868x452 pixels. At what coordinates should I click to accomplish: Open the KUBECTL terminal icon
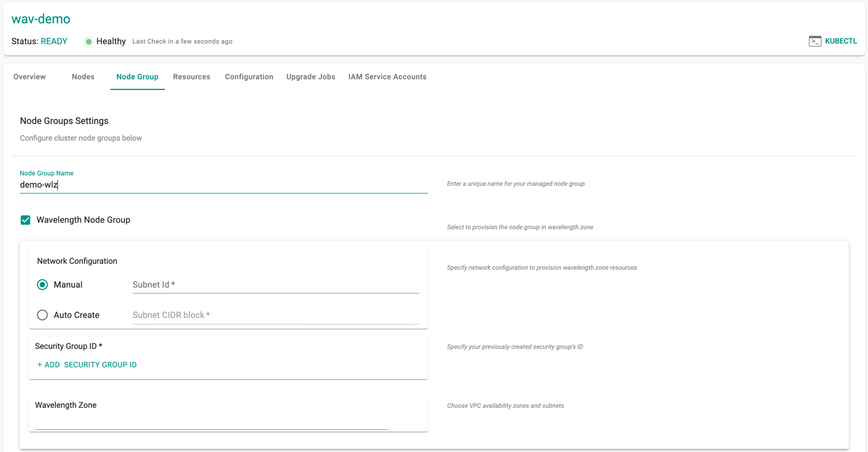(815, 41)
